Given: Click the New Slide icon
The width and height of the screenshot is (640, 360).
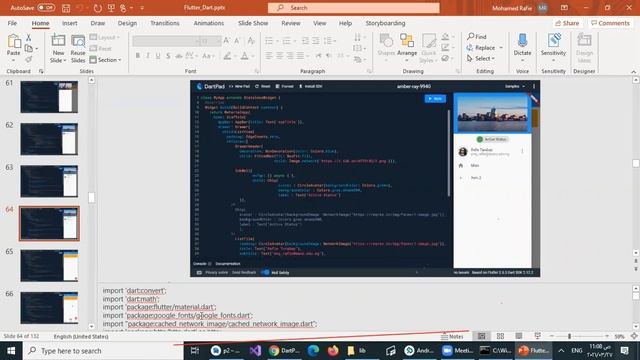Looking at the screenshot, I should click(x=58, y=41).
